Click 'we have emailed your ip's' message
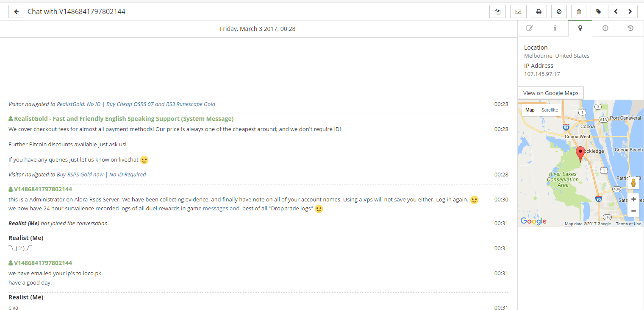This screenshot has width=644, height=310. (56, 273)
